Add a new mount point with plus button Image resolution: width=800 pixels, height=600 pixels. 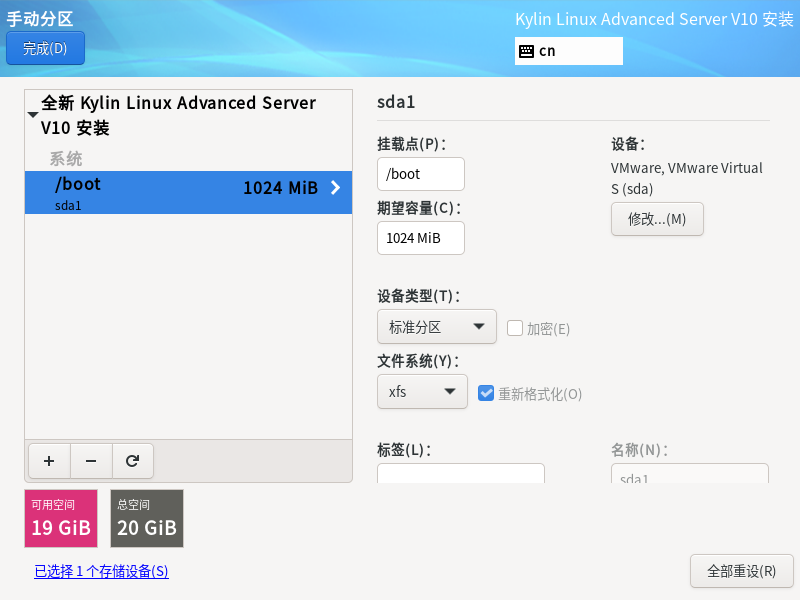(x=49, y=461)
